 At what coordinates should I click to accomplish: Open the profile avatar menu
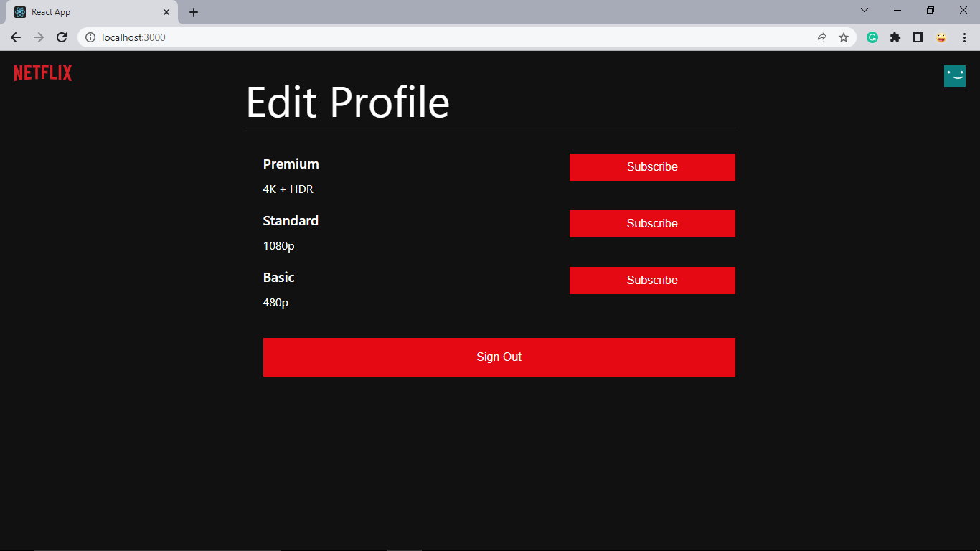pos(954,75)
